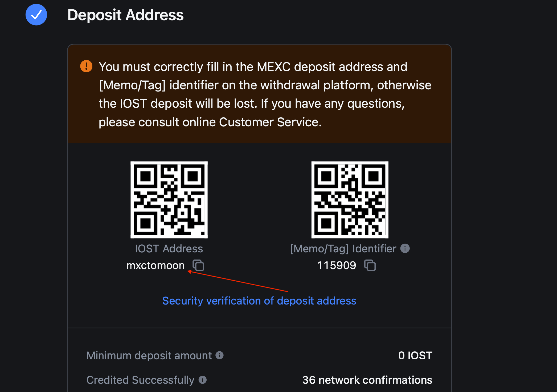Screen dimensions: 557x392
Task: Click the IOST Address label
Action: (169, 249)
